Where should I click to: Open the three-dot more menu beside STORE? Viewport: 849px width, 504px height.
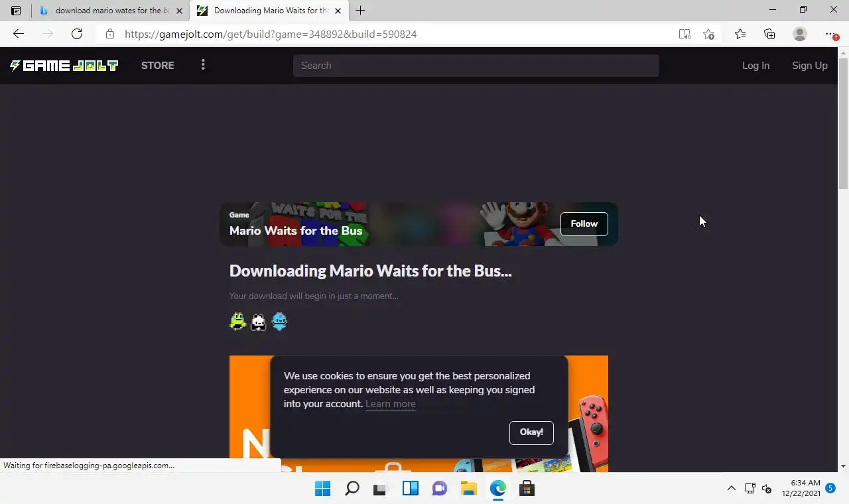coord(203,64)
